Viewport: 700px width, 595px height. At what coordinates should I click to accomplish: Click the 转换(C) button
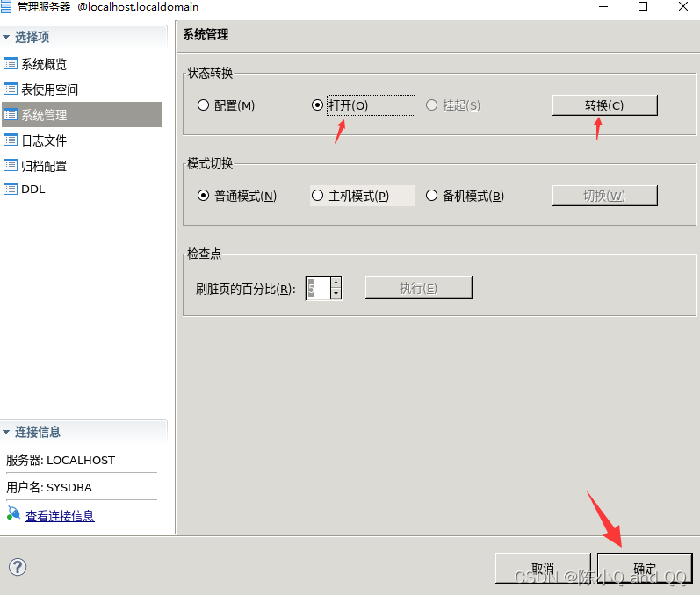[605, 105]
